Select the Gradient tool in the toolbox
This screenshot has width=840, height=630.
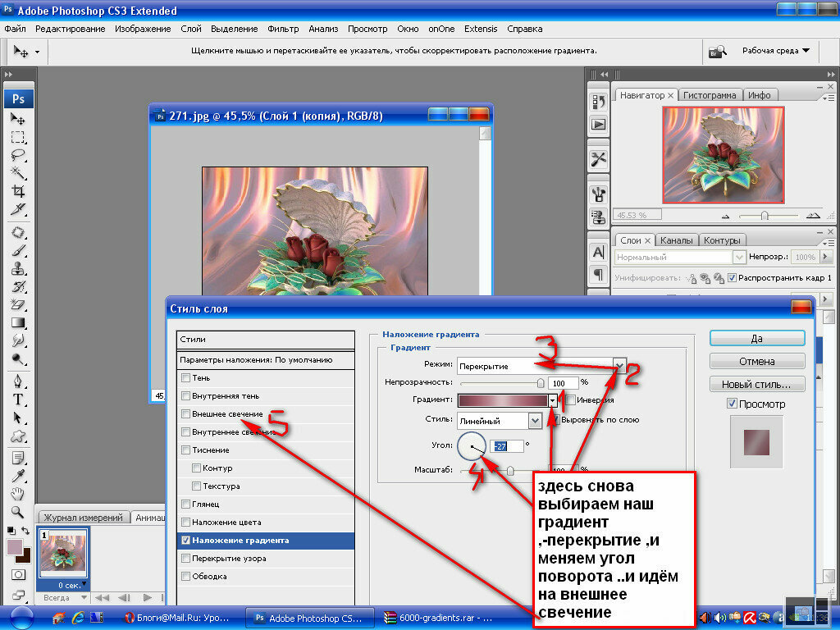18,322
